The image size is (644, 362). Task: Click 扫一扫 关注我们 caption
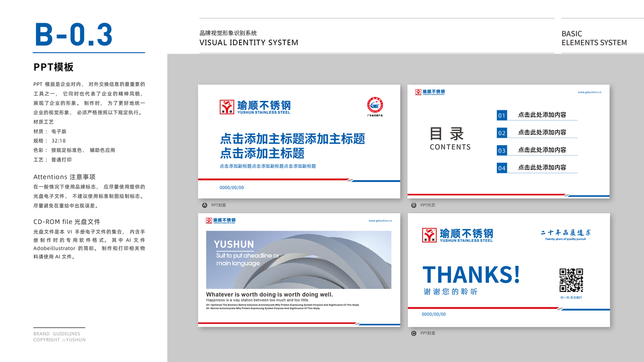[571, 297]
